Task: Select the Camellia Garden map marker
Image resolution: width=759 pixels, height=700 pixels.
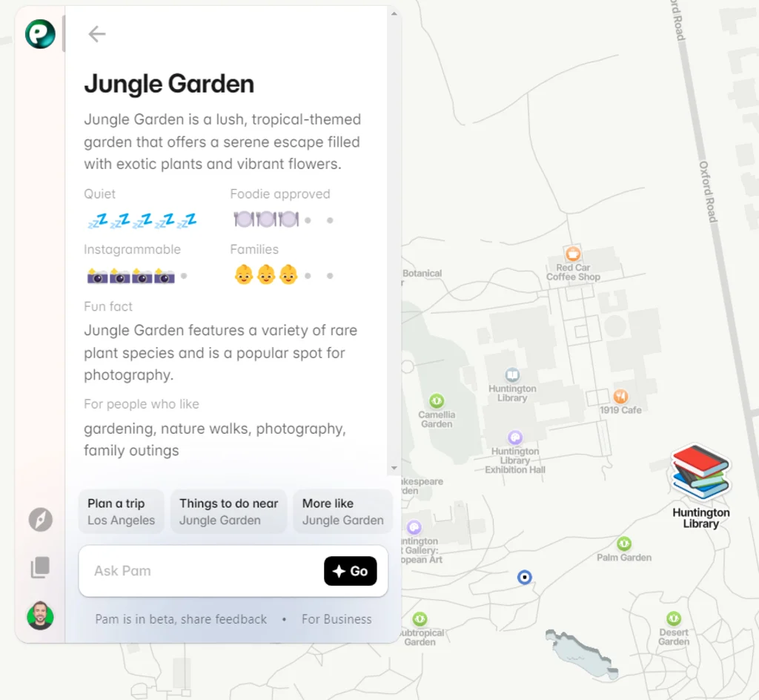Action: [x=437, y=401]
